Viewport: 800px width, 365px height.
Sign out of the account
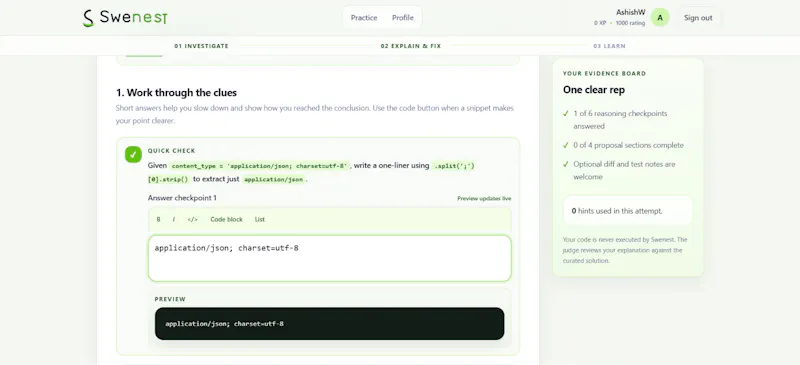698,18
